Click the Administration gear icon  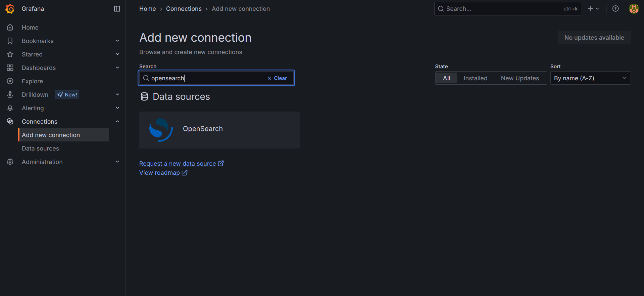tap(10, 162)
